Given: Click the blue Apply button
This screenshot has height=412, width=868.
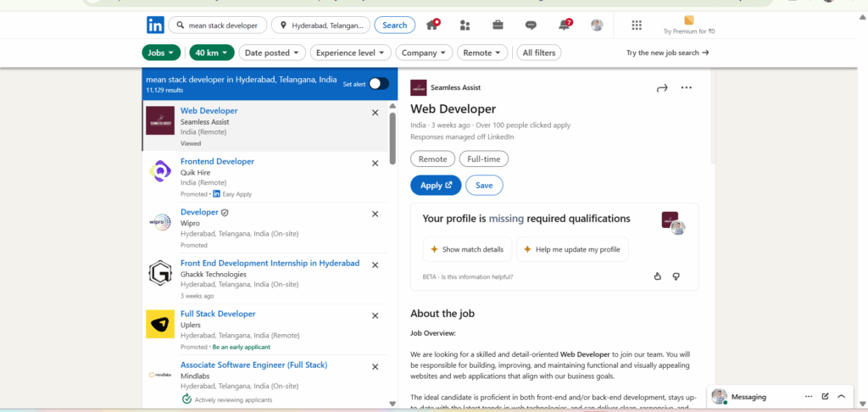Looking at the screenshot, I should pos(436,186).
